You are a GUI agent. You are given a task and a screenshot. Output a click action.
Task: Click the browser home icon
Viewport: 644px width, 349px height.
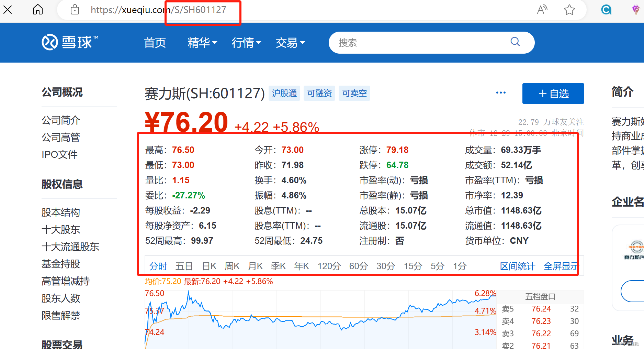pos(38,10)
